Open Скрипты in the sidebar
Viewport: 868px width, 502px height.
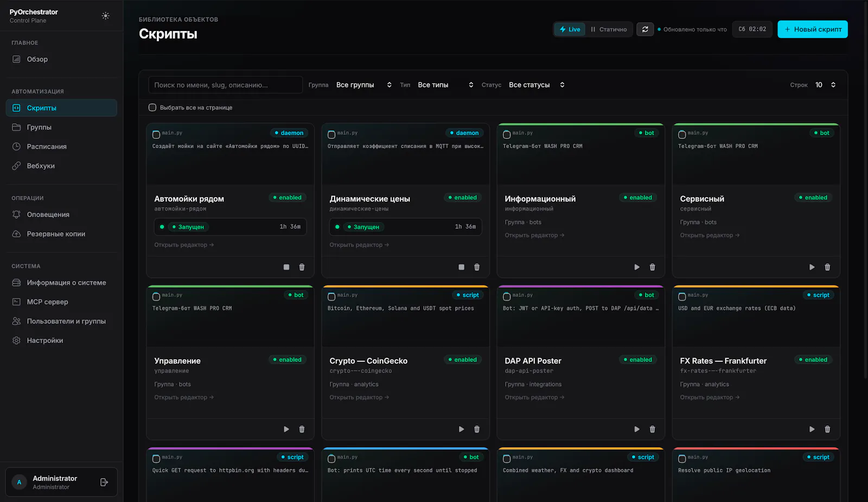(61, 108)
